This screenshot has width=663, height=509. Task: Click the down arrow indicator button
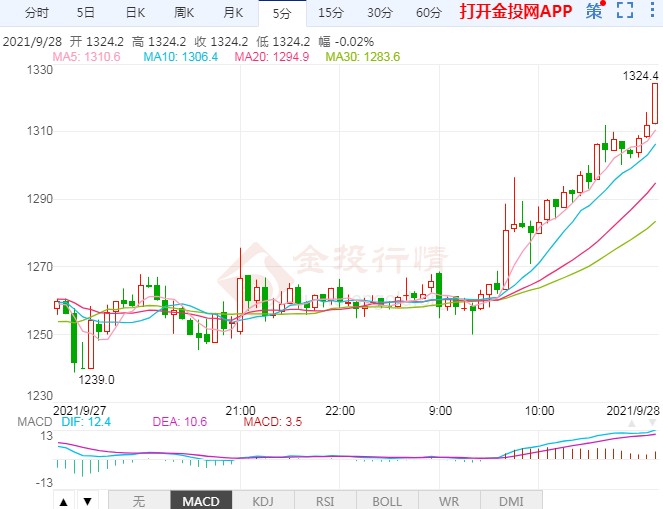point(87,500)
